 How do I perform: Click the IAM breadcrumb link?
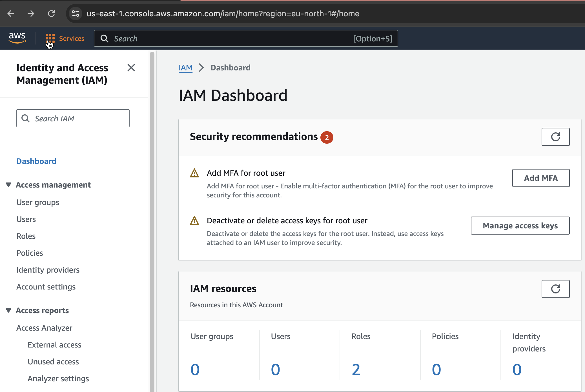(185, 68)
